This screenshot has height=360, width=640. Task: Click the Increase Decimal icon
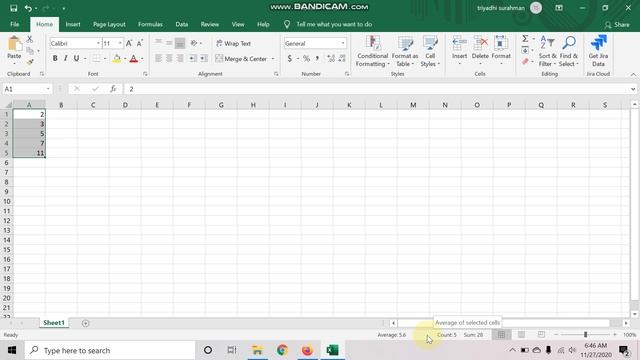coord(331,59)
